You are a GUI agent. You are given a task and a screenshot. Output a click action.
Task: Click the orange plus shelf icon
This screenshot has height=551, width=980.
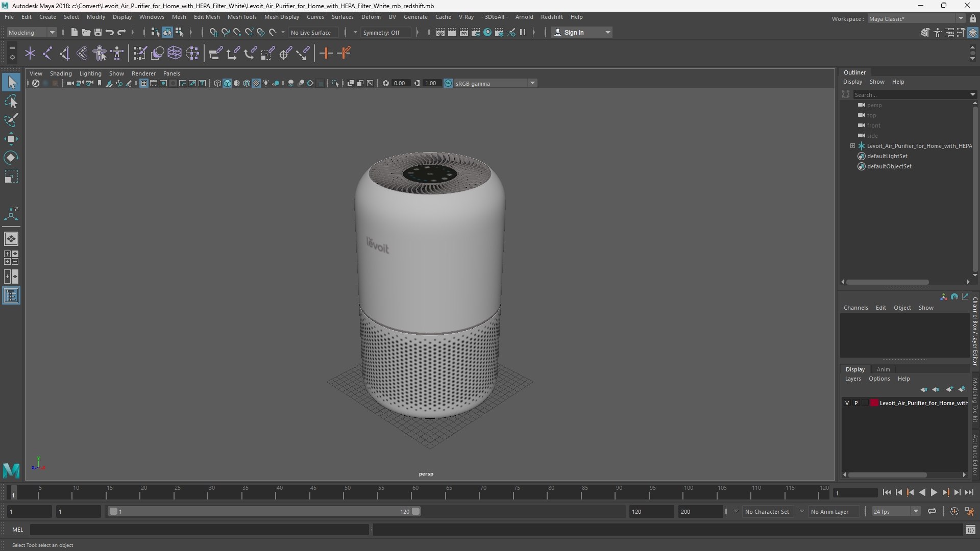click(326, 53)
